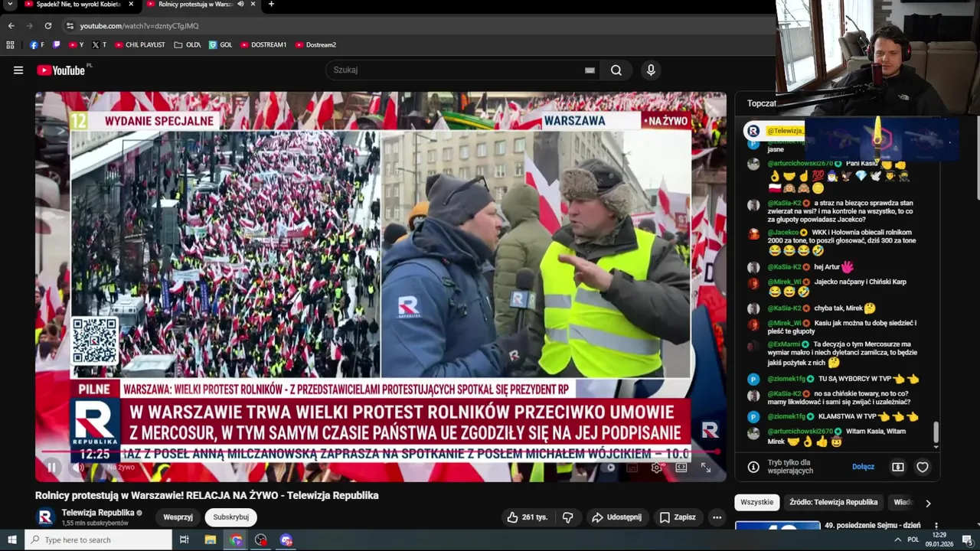Open the on-screen keyboard in the search box

590,70
